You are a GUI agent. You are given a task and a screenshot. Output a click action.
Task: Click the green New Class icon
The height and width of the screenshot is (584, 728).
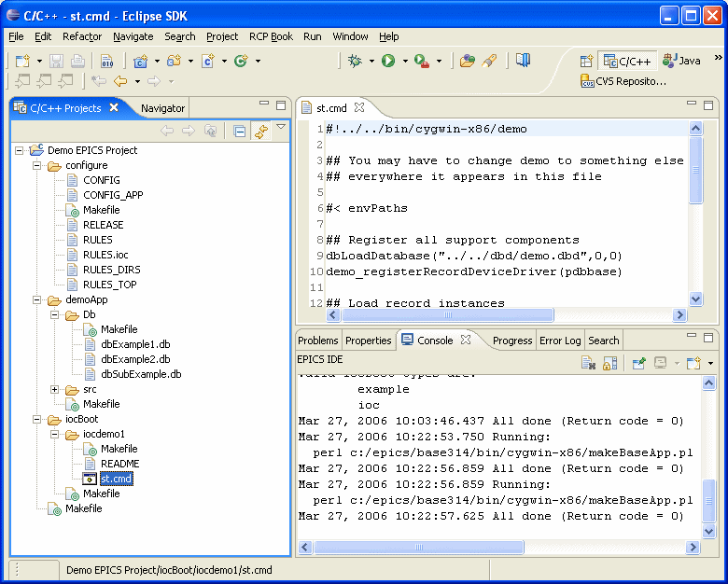241,61
